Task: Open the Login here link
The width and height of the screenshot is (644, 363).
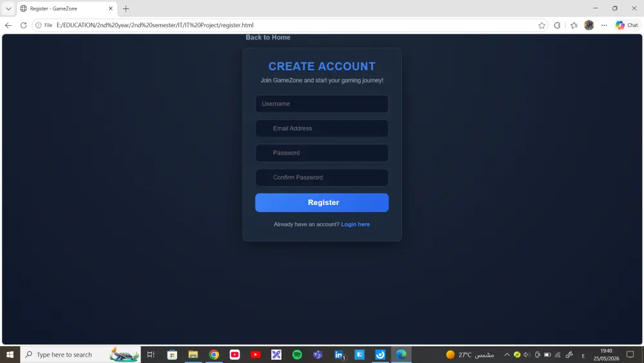Action: coord(355,224)
